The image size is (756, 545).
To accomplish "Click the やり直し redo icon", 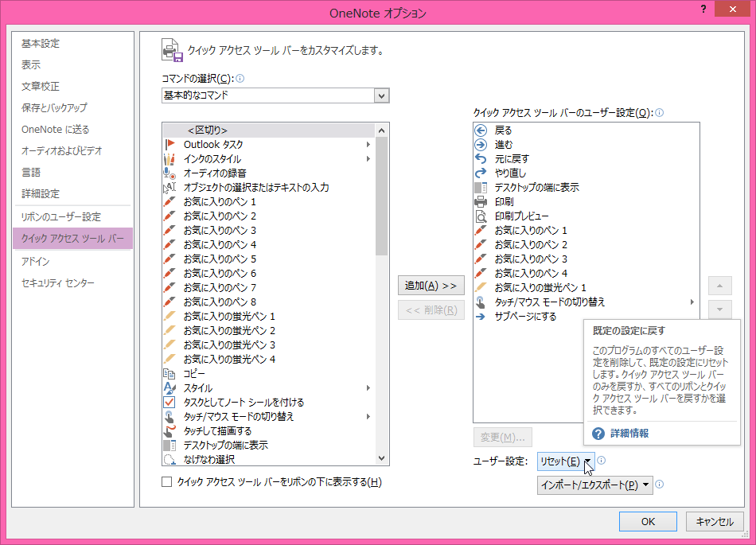I will point(481,173).
